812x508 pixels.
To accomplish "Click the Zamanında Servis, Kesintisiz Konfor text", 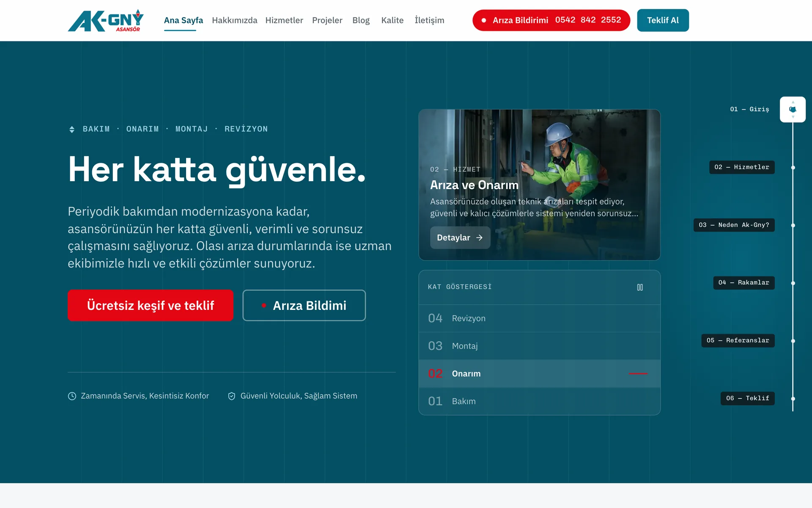I will (x=145, y=396).
